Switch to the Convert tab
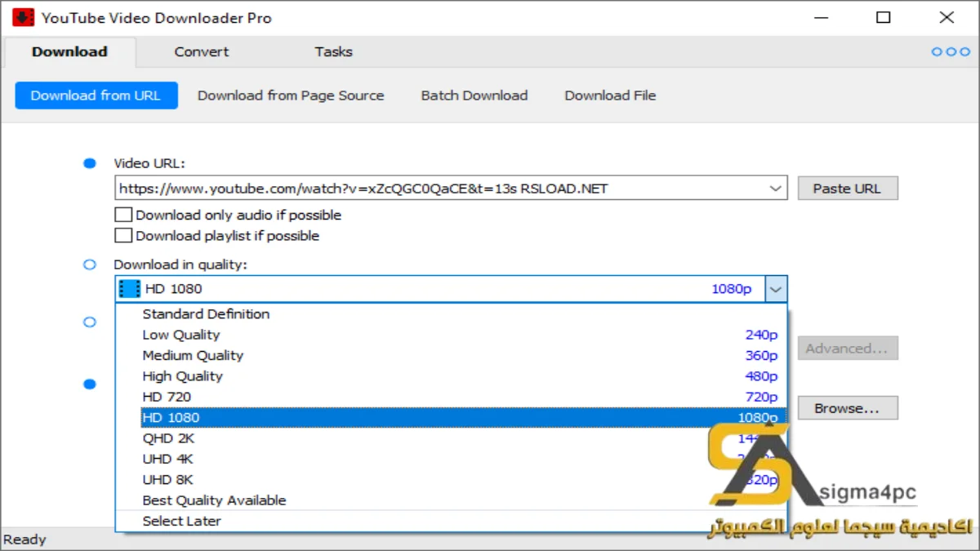The height and width of the screenshot is (551, 980). 202,51
